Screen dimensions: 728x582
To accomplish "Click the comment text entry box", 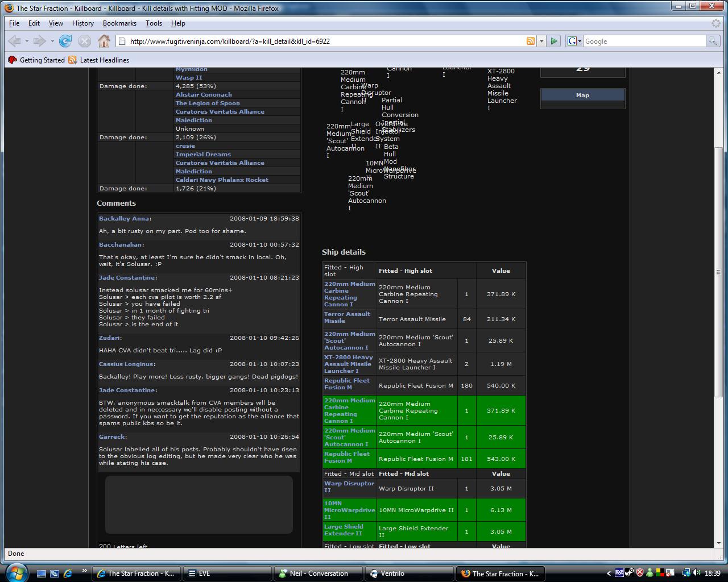I will click(199, 505).
